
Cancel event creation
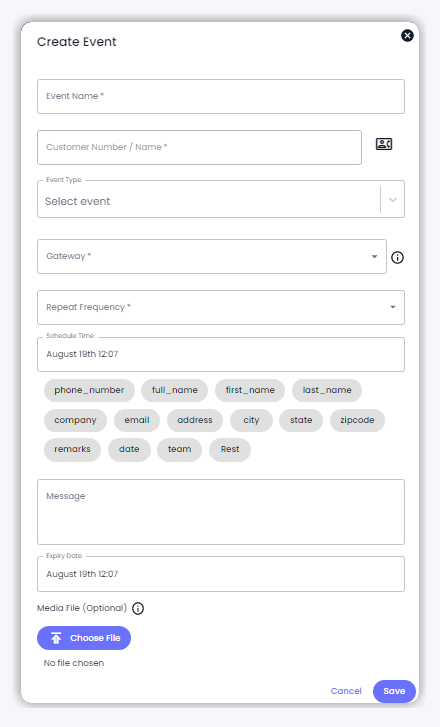pos(346,691)
